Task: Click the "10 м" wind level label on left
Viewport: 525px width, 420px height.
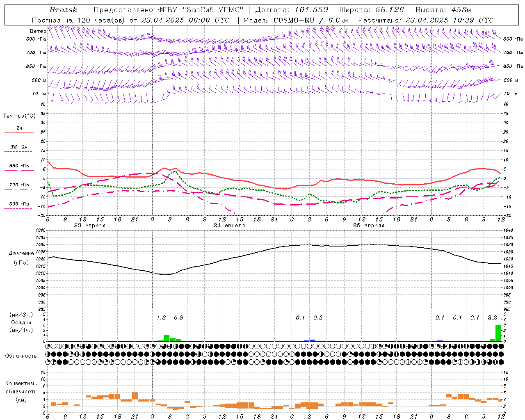Action: (x=39, y=94)
